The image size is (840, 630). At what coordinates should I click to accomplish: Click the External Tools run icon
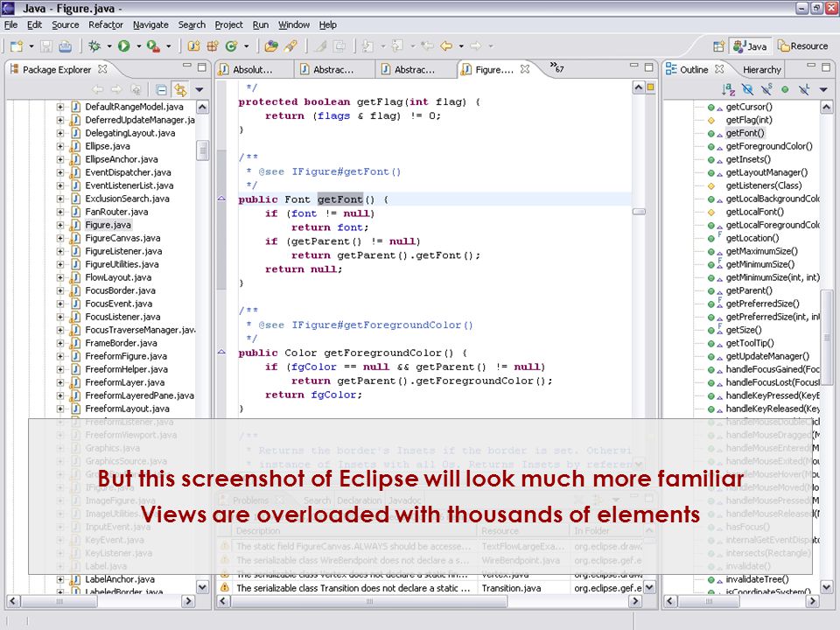tap(153, 46)
